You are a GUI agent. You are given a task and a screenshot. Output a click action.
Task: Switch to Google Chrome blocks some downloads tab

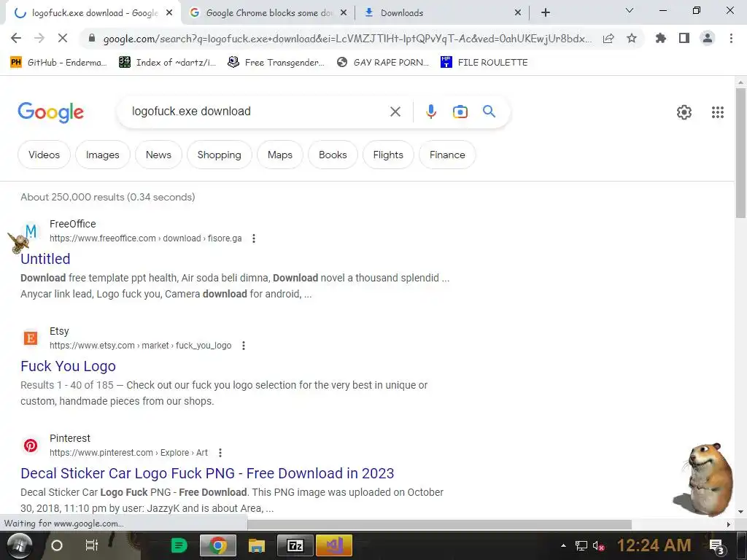268,13
